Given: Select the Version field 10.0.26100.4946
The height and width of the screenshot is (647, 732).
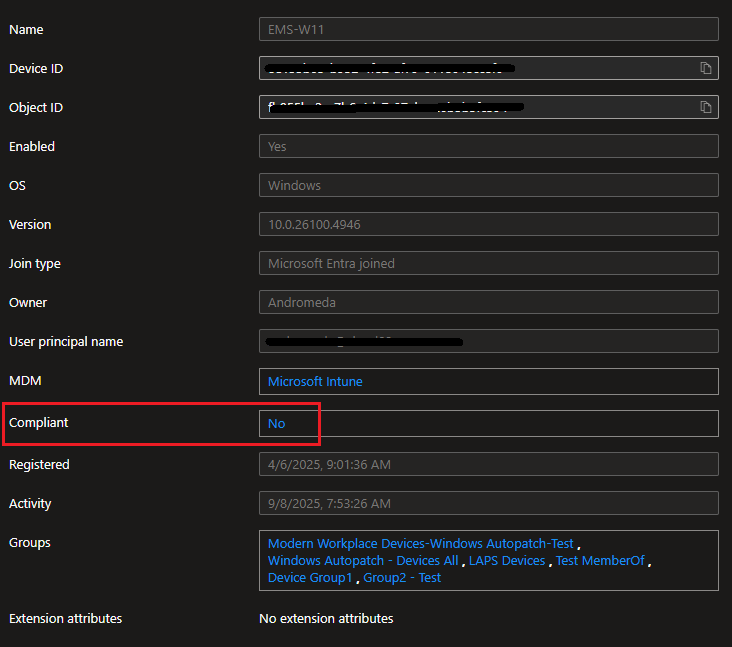Looking at the screenshot, I should [x=488, y=224].
